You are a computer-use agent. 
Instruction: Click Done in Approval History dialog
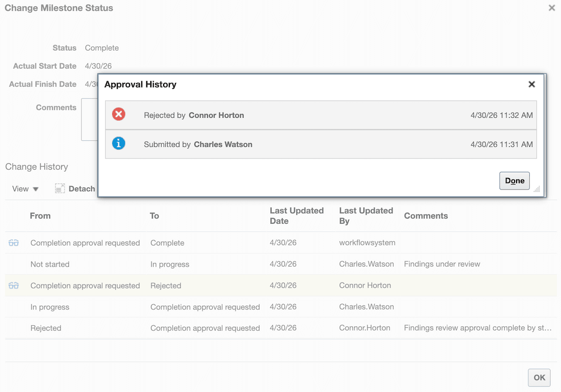514,180
